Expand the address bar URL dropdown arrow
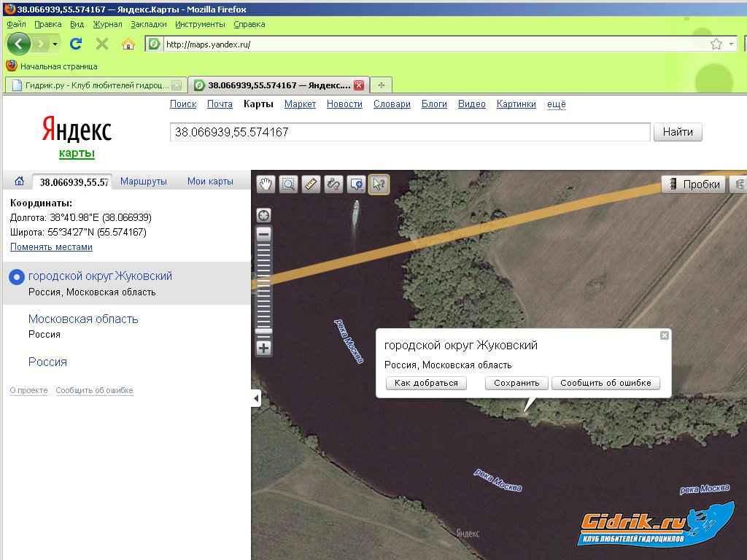This screenshot has height=560, width=747. tap(732, 44)
